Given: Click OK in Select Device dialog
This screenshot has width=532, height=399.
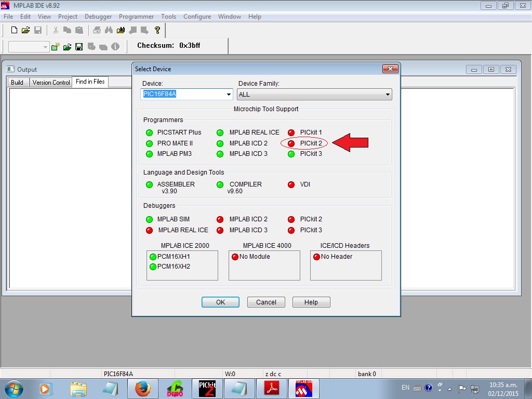Looking at the screenshot, I should pyautogui.click(x=220, y=302).
